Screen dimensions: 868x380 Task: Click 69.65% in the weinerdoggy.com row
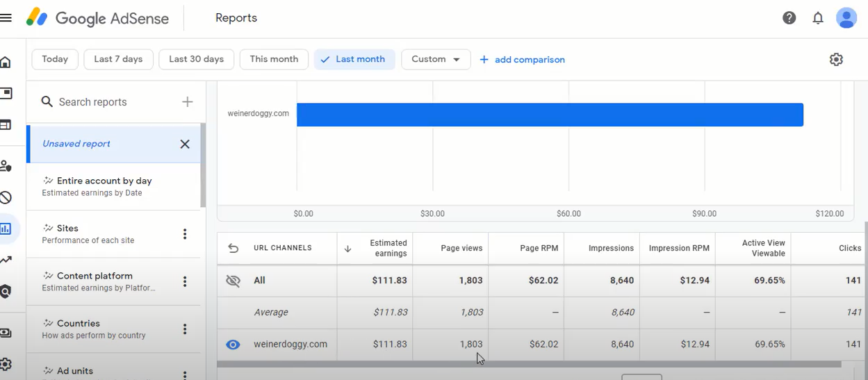click(770, 345)
